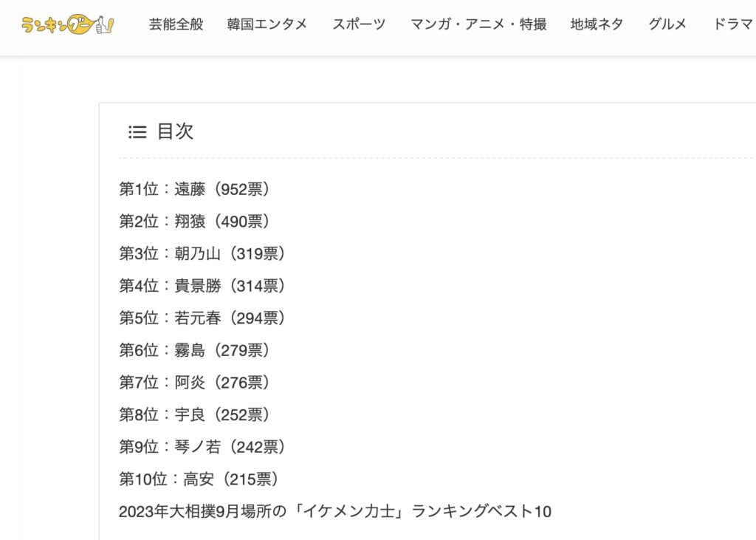Image resolution: width=756 pixels, height=540 pixels.
Task: Select the グルメ category
Action: 667,24
